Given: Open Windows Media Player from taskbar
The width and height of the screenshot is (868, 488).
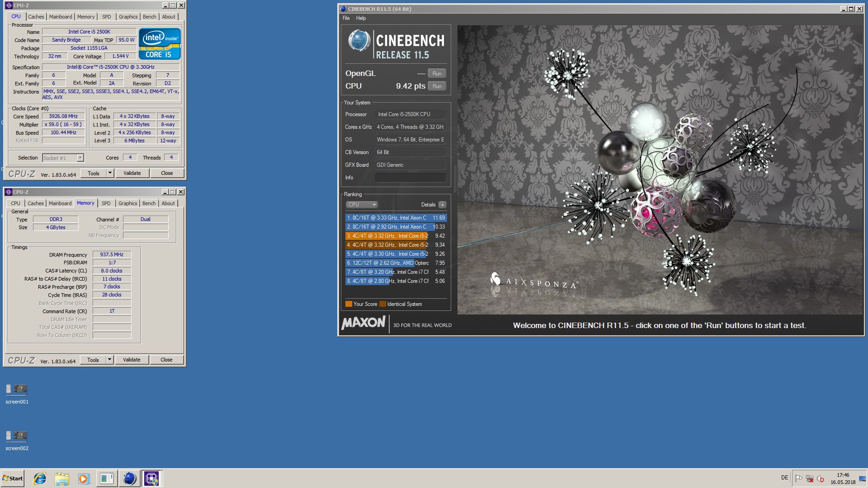Looking at the screenshot, I should 84,479.
